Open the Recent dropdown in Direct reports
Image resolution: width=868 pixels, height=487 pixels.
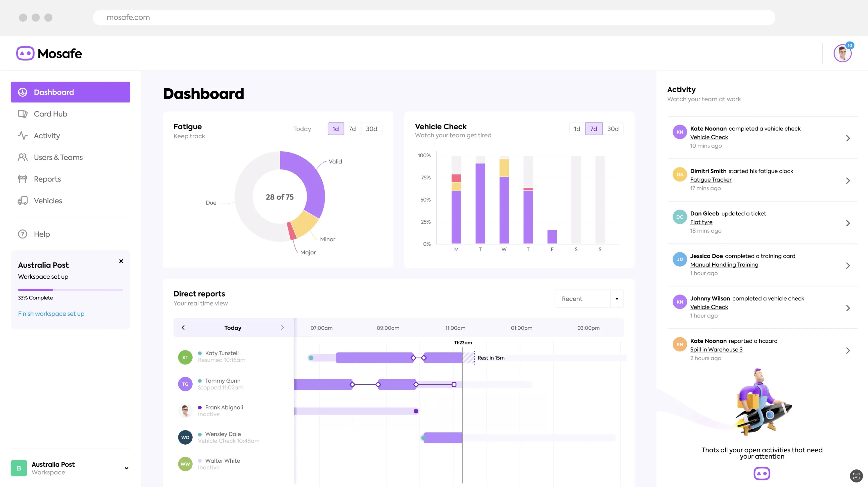click(589, 299)
